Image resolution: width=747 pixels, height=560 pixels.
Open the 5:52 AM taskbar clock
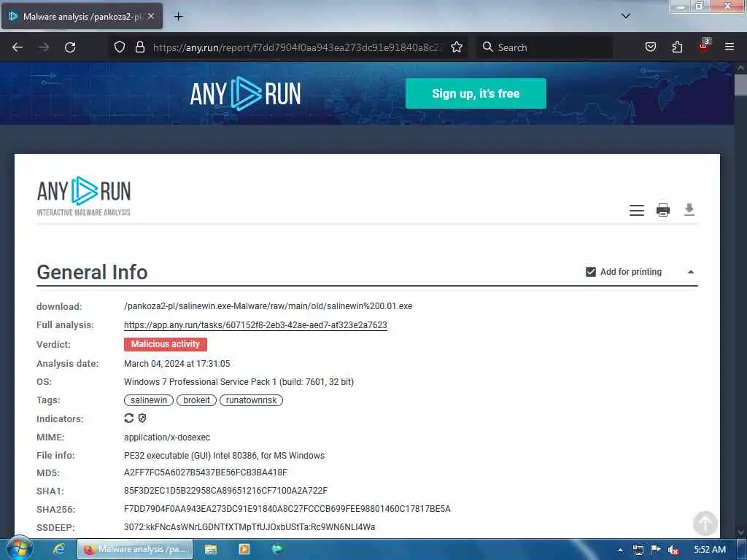click(710, 550)
